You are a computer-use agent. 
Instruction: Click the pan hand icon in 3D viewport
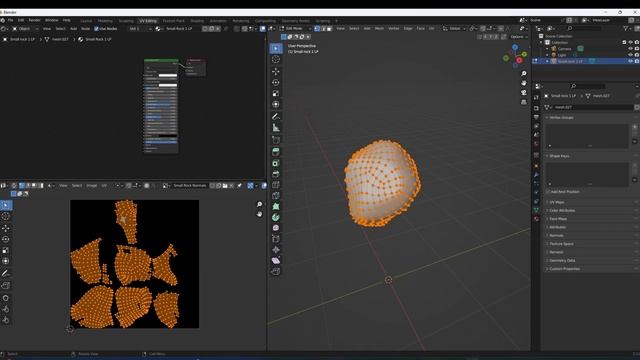point(524,83)
